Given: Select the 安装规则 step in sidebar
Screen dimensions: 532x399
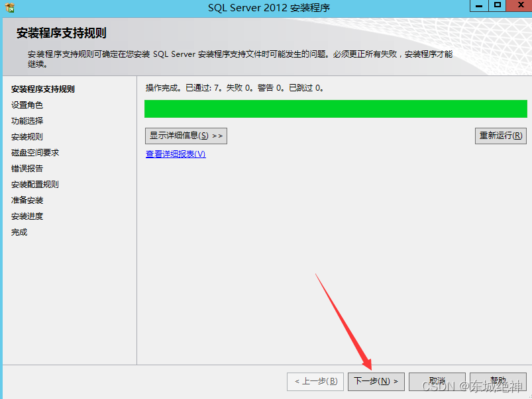Looking at the screenshot, I should (x=27, y=137).
